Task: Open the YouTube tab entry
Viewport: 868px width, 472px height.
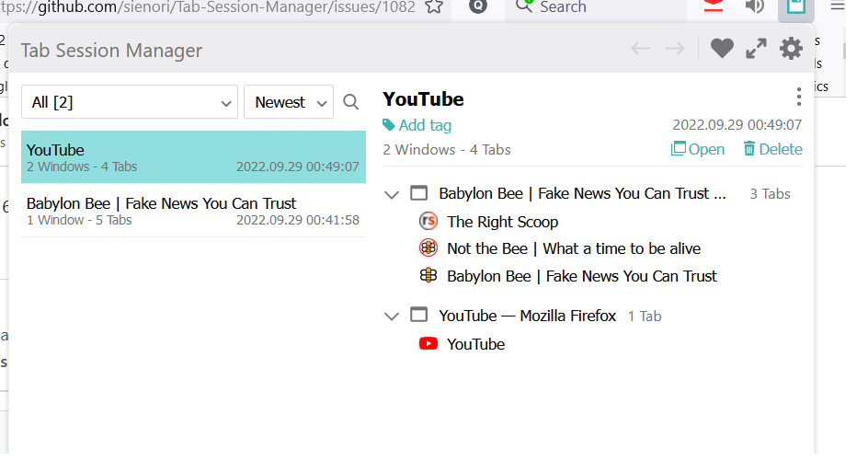Action: click(x=476, y=344)
